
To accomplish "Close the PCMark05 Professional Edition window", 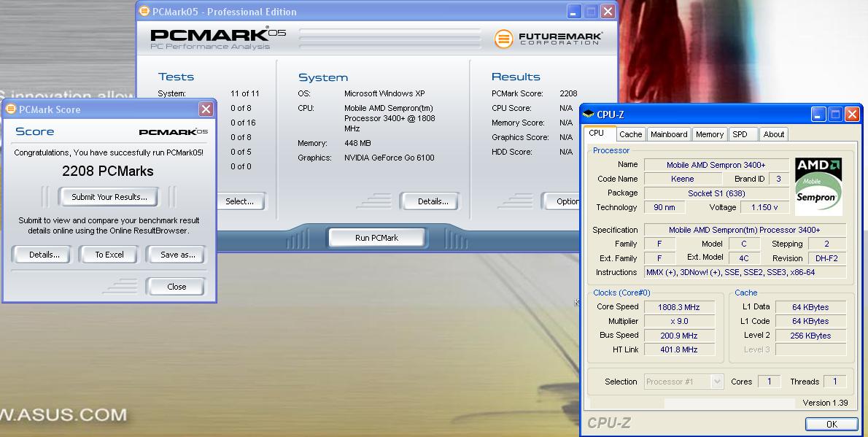I will [608, 12].
